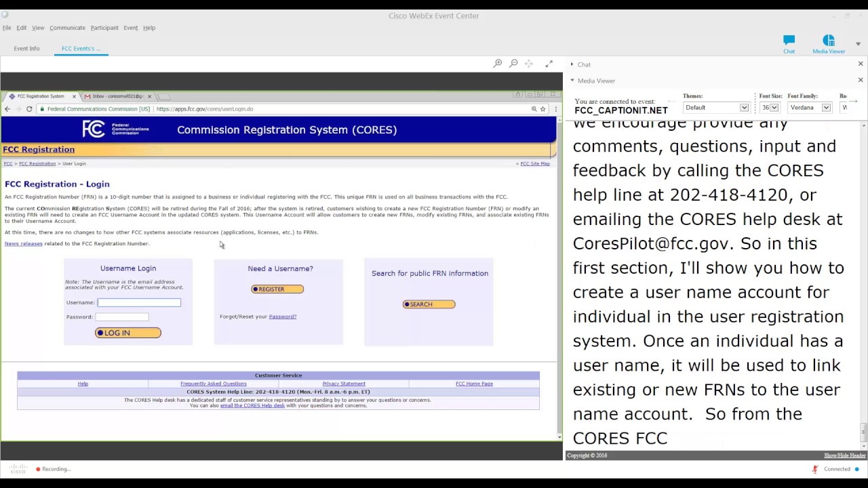The height and width of the screenshot is (488, 868).
Task: Open the Participant menu
Action: [104, 28]
